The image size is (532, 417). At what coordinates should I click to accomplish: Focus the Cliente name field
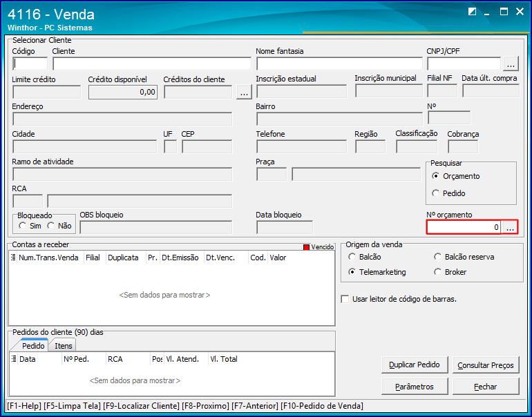(x=152, y=64)
